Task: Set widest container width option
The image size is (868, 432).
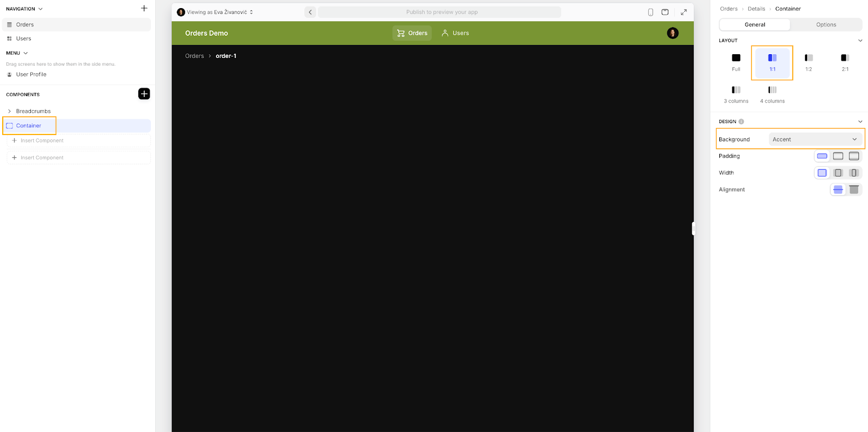Action: click(x=822, y=173)
